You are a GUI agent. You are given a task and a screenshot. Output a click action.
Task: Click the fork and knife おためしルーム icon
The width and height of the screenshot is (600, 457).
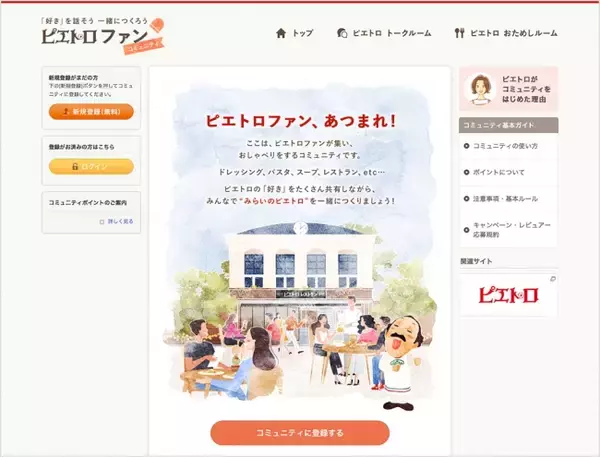click(x=459, y=33)
